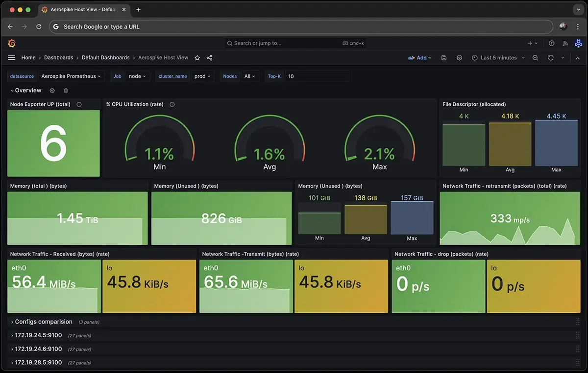Open the help question mark icon
The image size is (588, 373).
click(552, 43)
